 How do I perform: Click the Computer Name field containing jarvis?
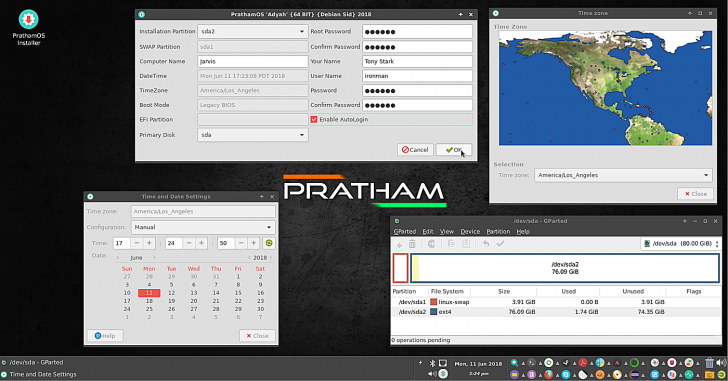point(252,61)
